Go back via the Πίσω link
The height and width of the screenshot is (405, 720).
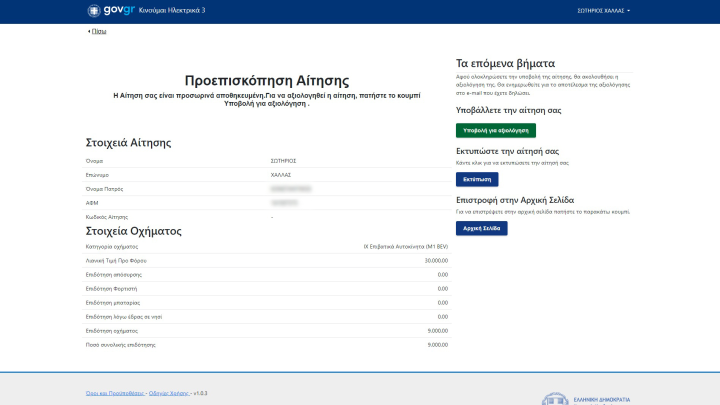click(99, 32)
